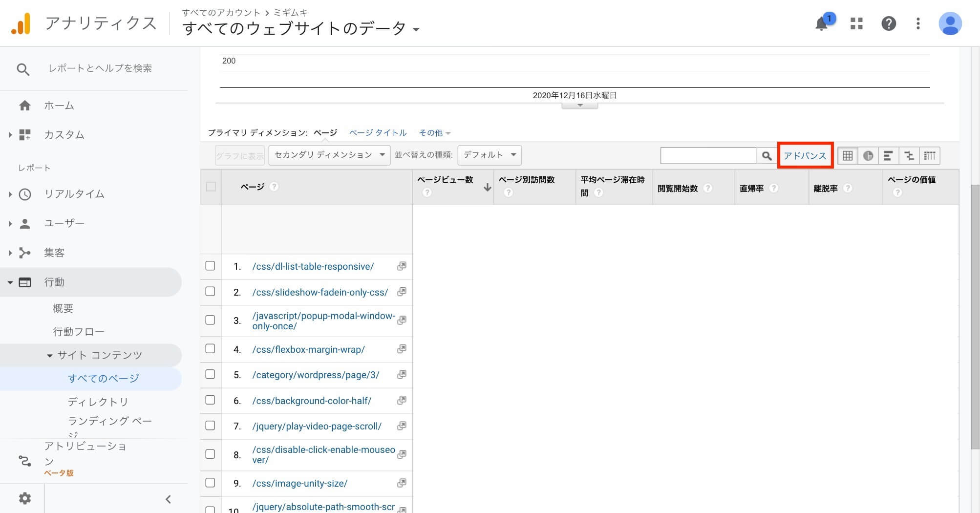This screenshot has height=513, width=980.
Task: Open /css/flexbox-margin-wrap/ external link icon
Action: point(402,349)
